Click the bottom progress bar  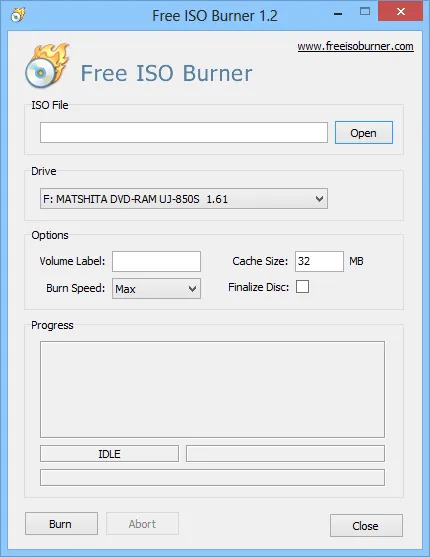point(212,477)
